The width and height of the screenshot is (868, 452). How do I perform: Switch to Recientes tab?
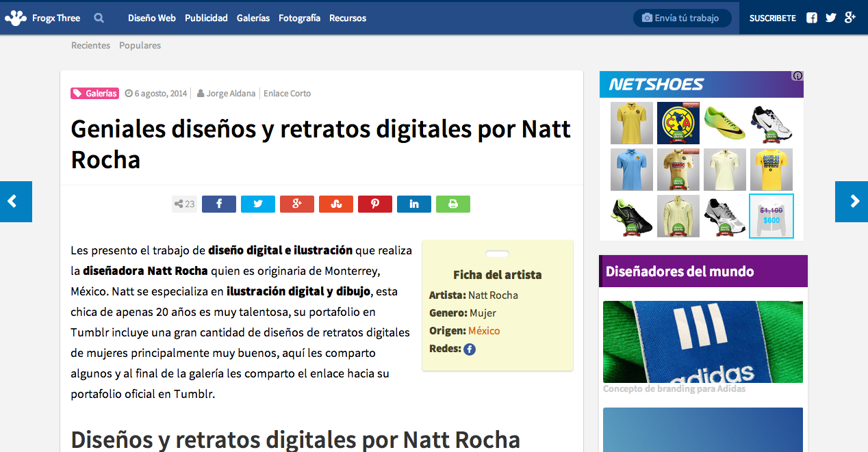click(90, 45)
